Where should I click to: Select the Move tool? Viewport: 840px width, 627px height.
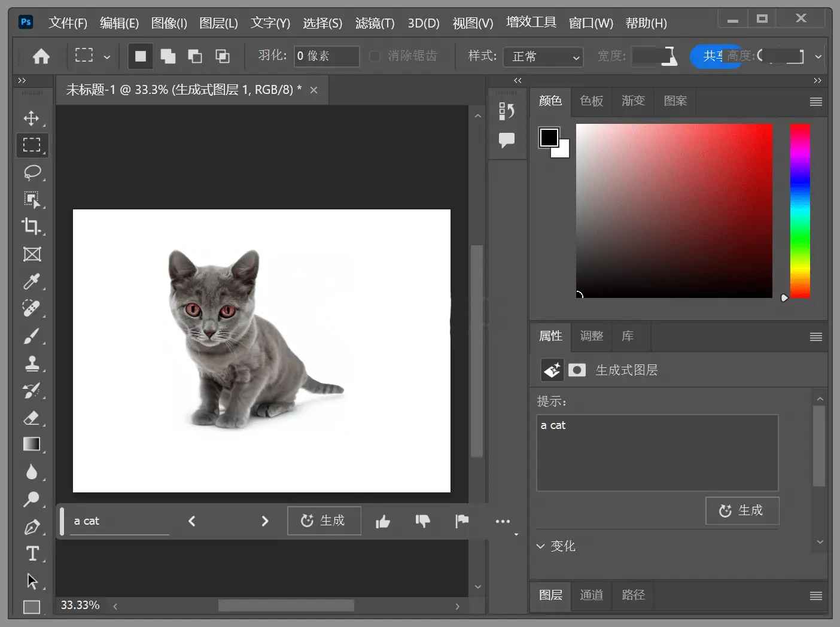tap(32, 118)
